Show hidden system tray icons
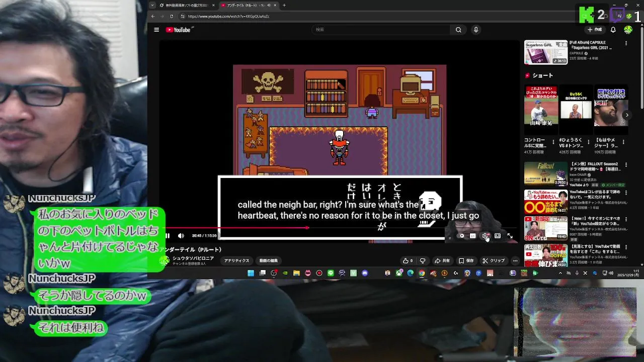The image size is (644, 362). coord(560,273)
